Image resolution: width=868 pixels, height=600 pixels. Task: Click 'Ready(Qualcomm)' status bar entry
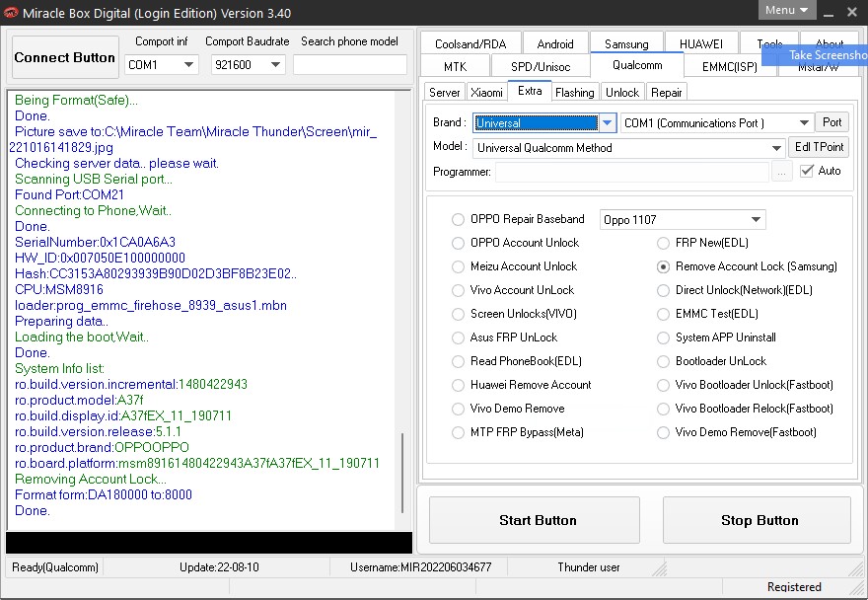pyautogui.click(x=55, y=567)
